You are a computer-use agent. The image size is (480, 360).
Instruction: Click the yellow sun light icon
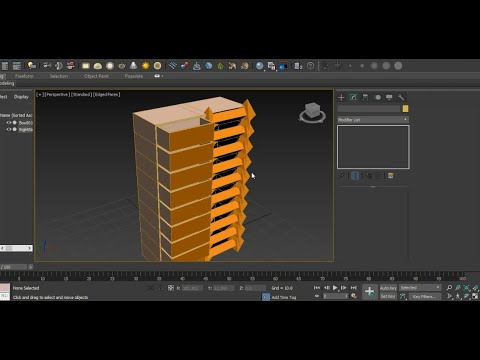click(146, 66)
